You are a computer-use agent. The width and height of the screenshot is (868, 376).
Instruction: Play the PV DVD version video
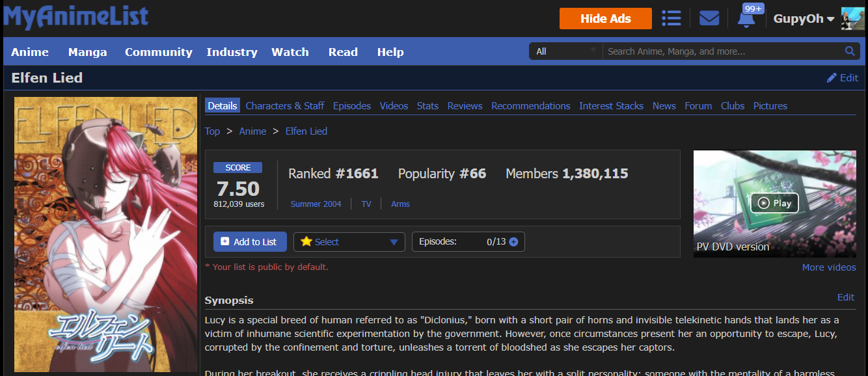[774, 203]
